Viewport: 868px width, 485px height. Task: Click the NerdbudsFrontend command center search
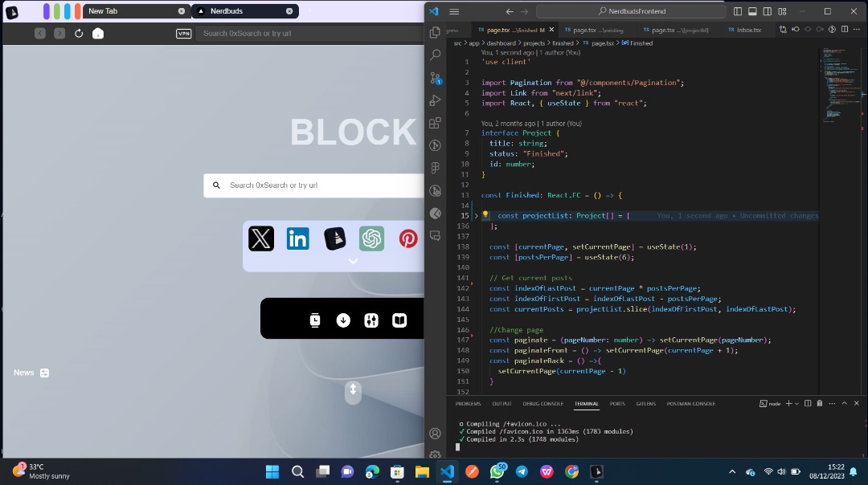[631, 11]
